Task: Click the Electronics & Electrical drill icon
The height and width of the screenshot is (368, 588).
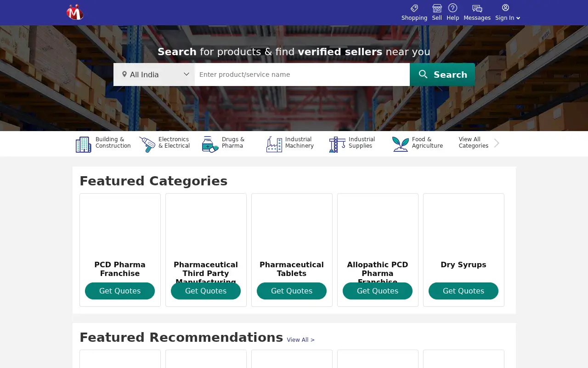Action: [x=147, y=144]
